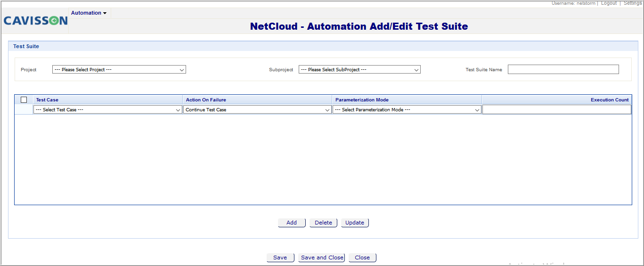Screen dimensions: 644x266
Task: Open the Continue Test Case dropdown
Action: 257,109
